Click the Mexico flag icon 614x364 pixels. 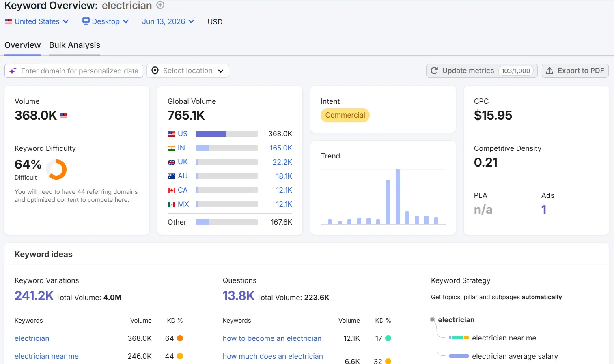point(172,205)
